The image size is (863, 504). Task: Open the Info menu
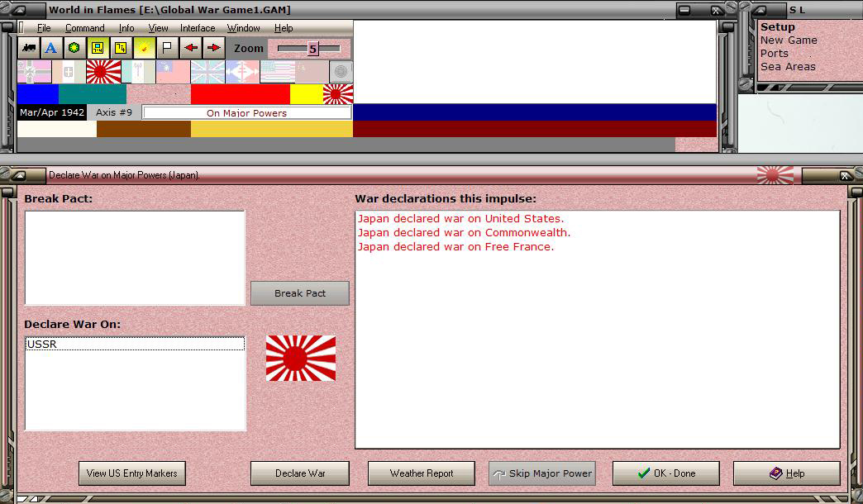tap(126, 28)
